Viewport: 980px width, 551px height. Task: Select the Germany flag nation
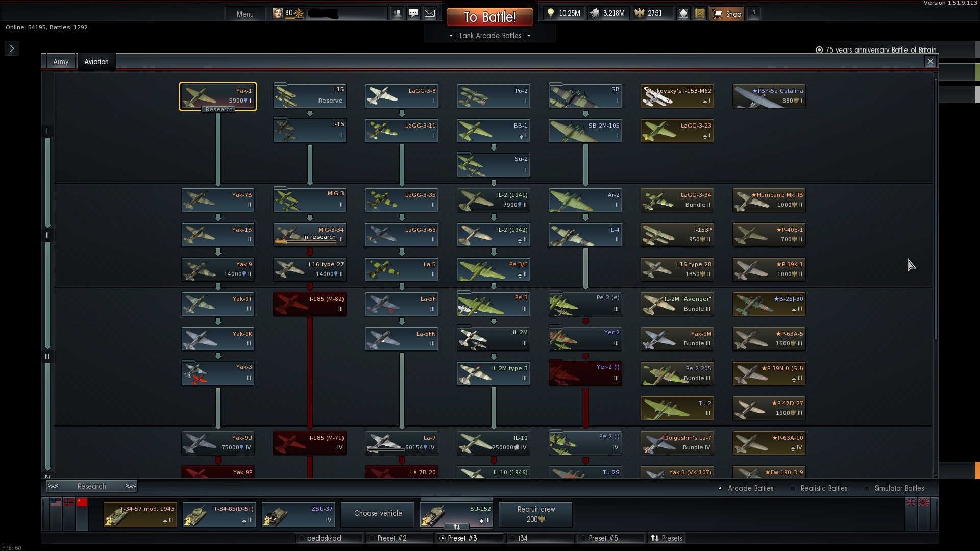pyautogui.click(x=69, y=503)
